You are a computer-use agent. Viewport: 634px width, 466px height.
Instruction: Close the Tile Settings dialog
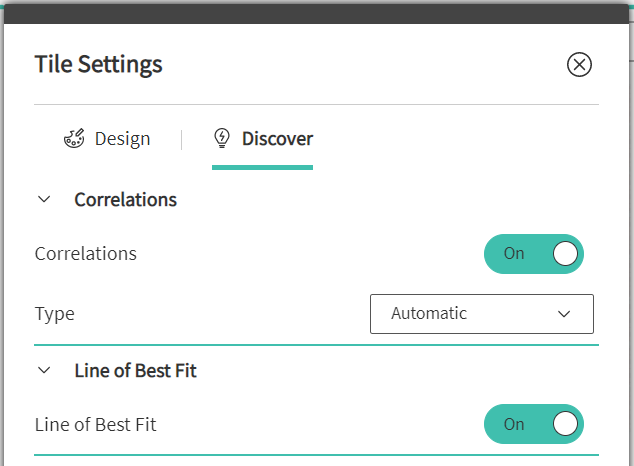click(579, 65)
